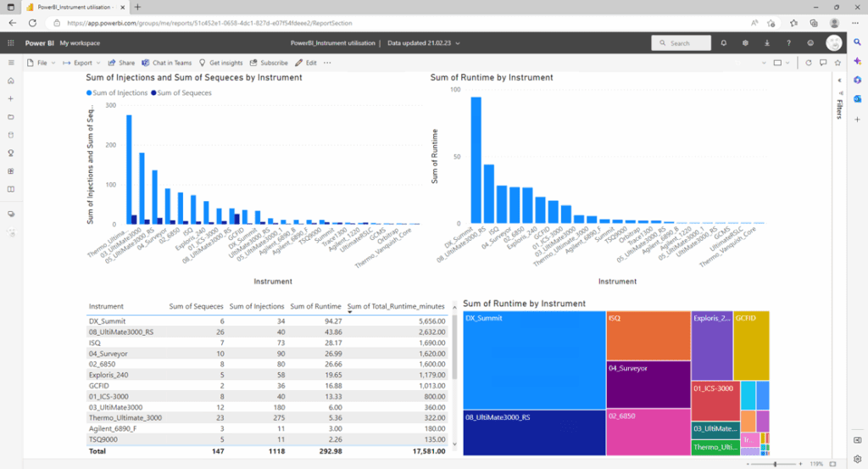868x469 pixels.
Task: Click the download icon in header
Action: pos(767,42)
